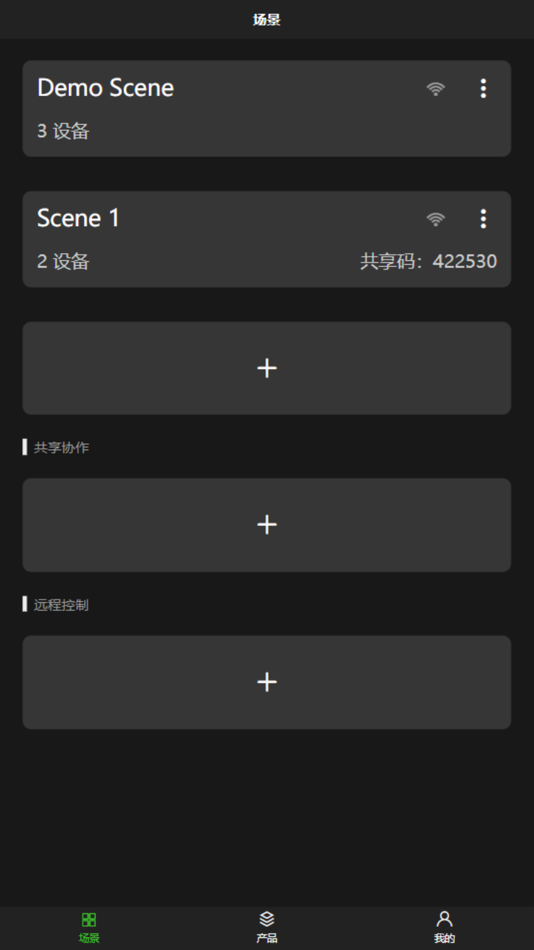Viewport: 534px width, 950px height.
Task: Click the 远程控制 section heading
Action: coord(61,605)
